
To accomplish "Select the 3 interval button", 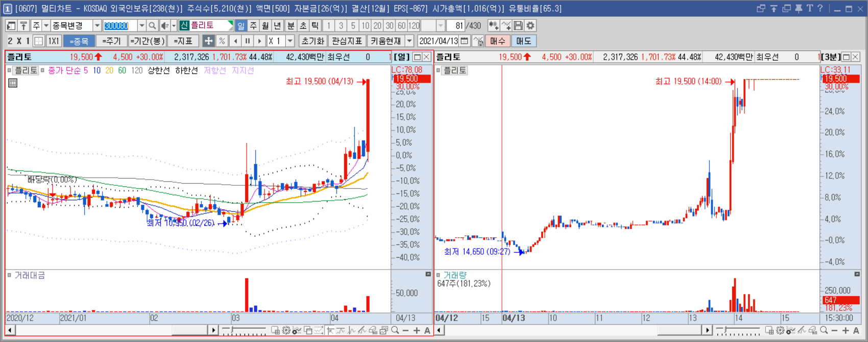I will pyautogui.click(x=341, y=26).
